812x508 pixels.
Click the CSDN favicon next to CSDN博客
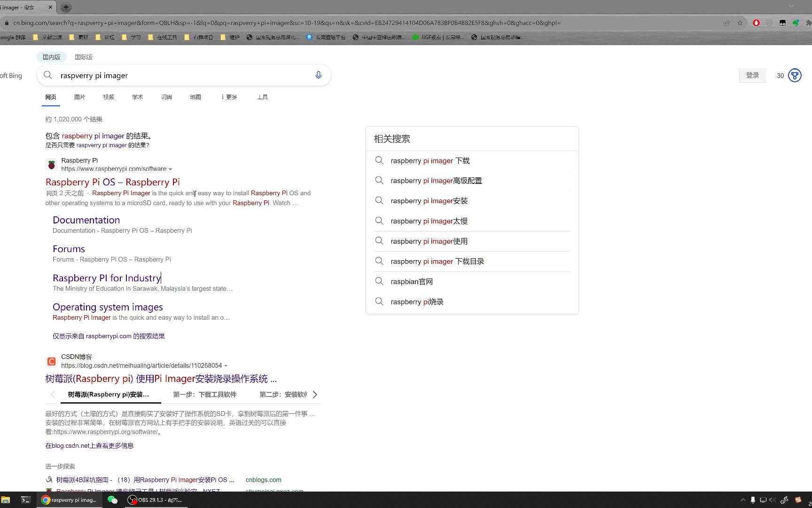click(x=52, y=361)
